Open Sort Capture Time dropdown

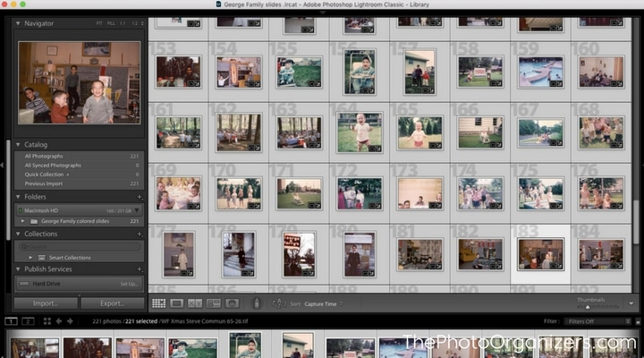[323, 304]
